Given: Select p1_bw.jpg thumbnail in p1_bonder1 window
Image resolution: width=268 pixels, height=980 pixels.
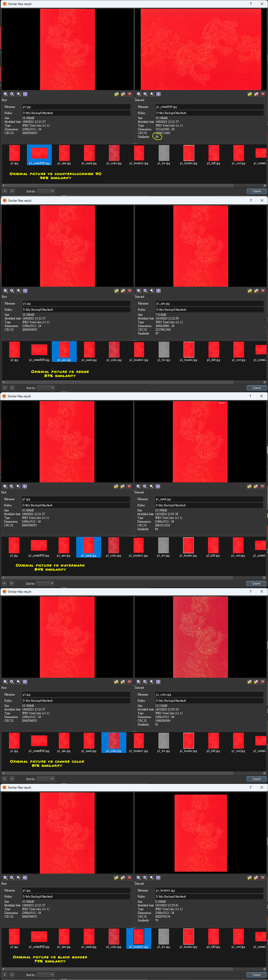Looking at the screenshot, I should (x=163, y=938).
